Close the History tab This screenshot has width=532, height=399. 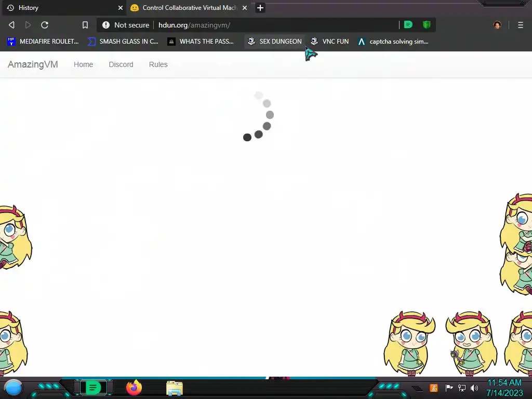pos(121,8)
